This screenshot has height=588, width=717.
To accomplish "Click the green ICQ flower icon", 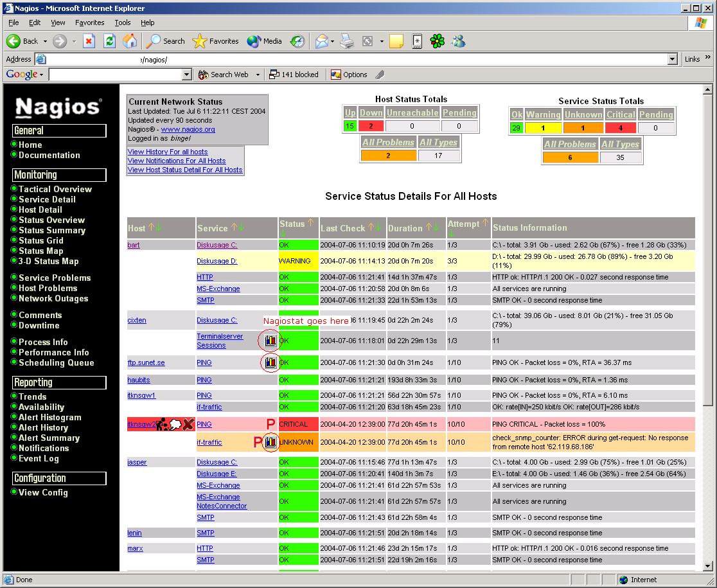I will [438, 41].
